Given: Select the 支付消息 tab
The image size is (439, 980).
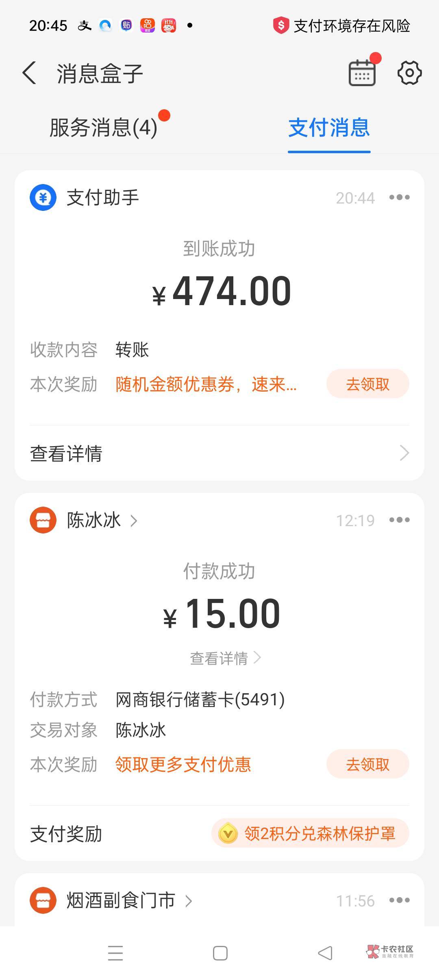Looking at the screenshot, I should (329, 128).
